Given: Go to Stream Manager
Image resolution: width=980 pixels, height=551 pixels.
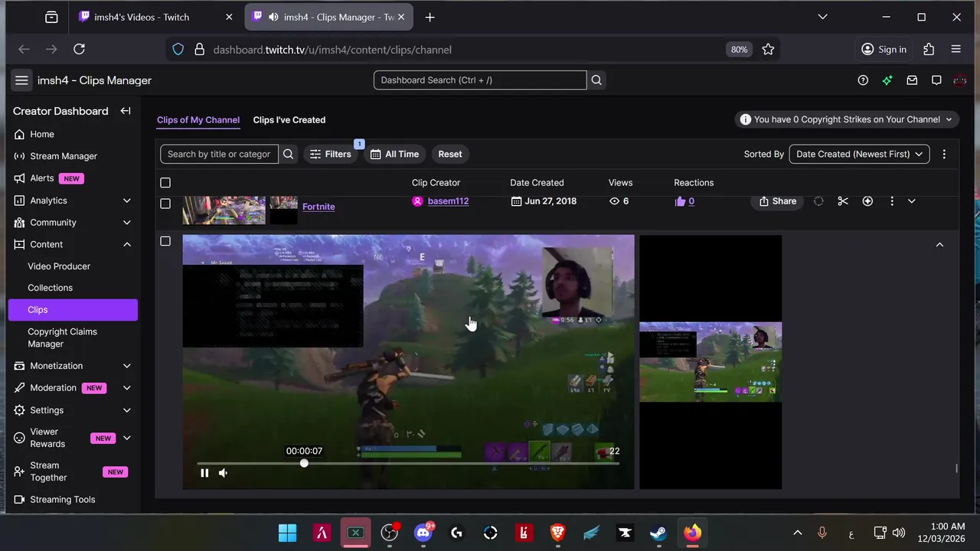Looking at the screenshot, I should tap(64, 156).
